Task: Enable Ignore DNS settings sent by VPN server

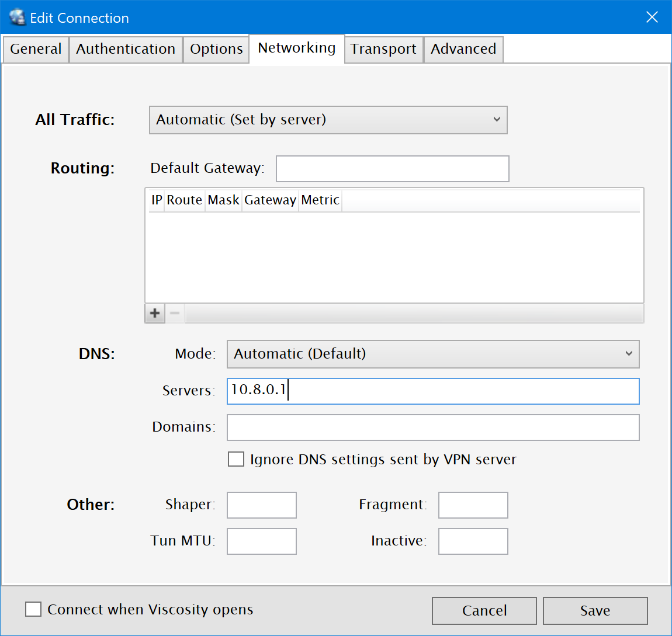Action: pyautogui.click(x=236, y=460)
